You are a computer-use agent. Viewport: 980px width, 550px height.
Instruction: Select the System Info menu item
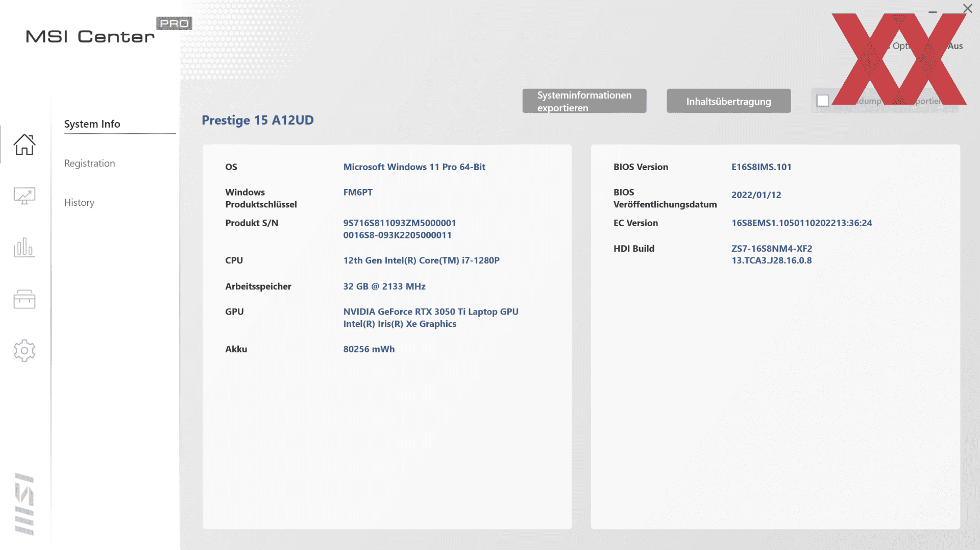tap(92, 124)
